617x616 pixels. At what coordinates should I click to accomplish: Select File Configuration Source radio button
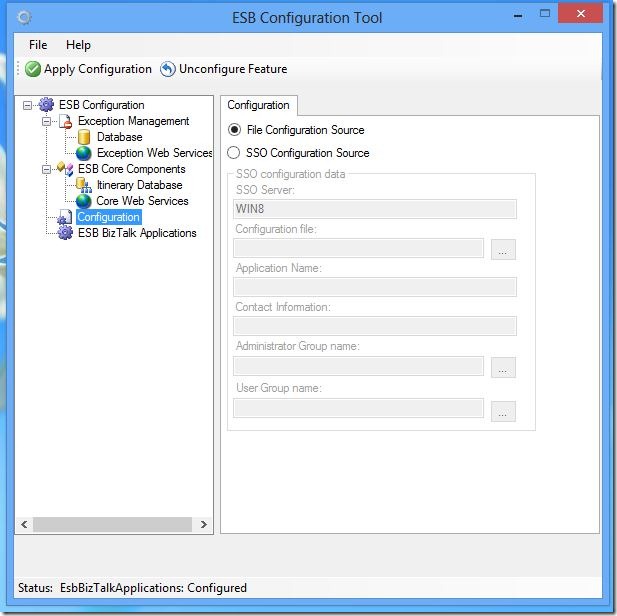pyautogui.click(x=235, y=130)
